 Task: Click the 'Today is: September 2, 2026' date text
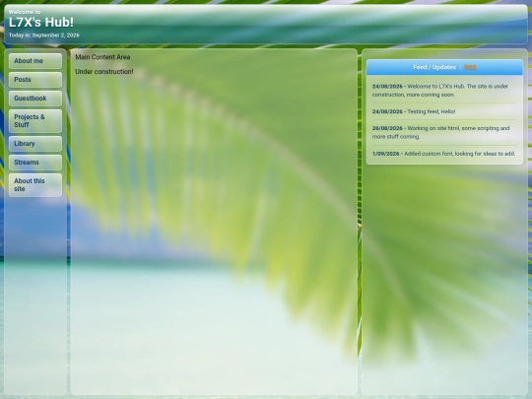click(x=44, y=35)
